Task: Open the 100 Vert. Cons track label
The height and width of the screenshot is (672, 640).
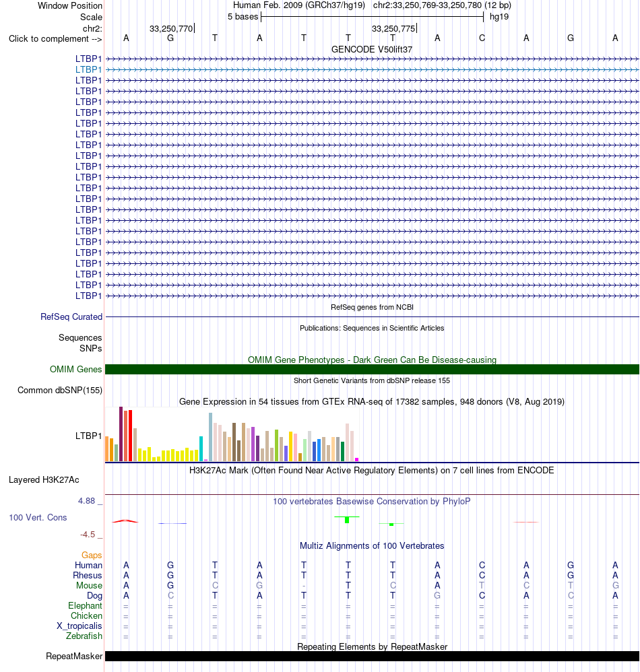Action: [x=38, y=517]
